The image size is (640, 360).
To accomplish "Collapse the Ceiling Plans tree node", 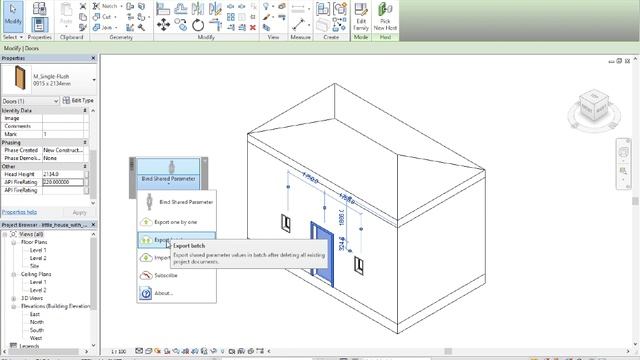I will pyautogui.click(x=13, y=274).
